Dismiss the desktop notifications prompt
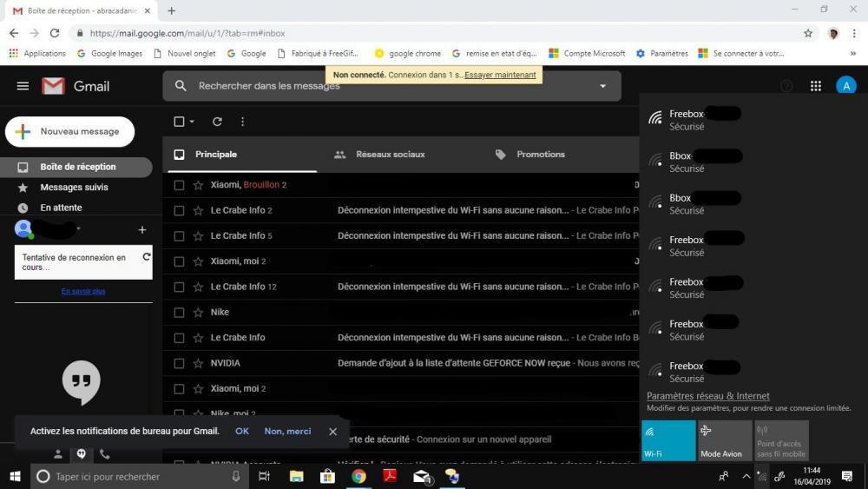868x489 pixels. [332, 431]
